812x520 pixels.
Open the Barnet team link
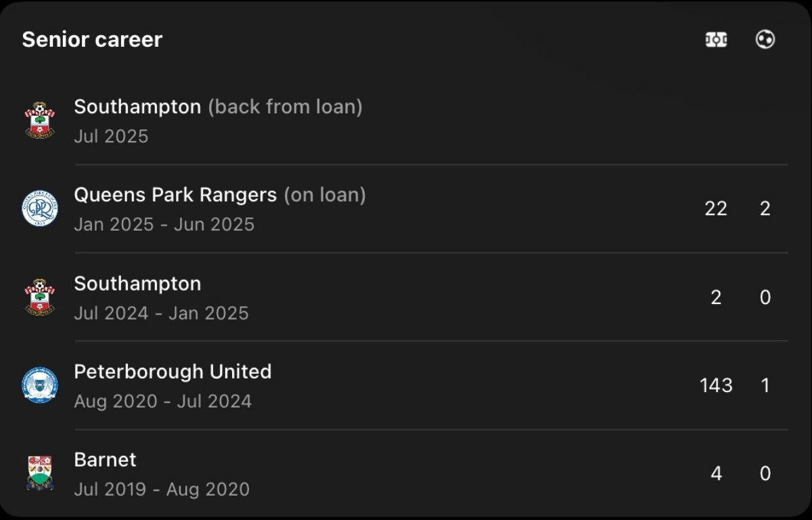click(x=105, y=460)
